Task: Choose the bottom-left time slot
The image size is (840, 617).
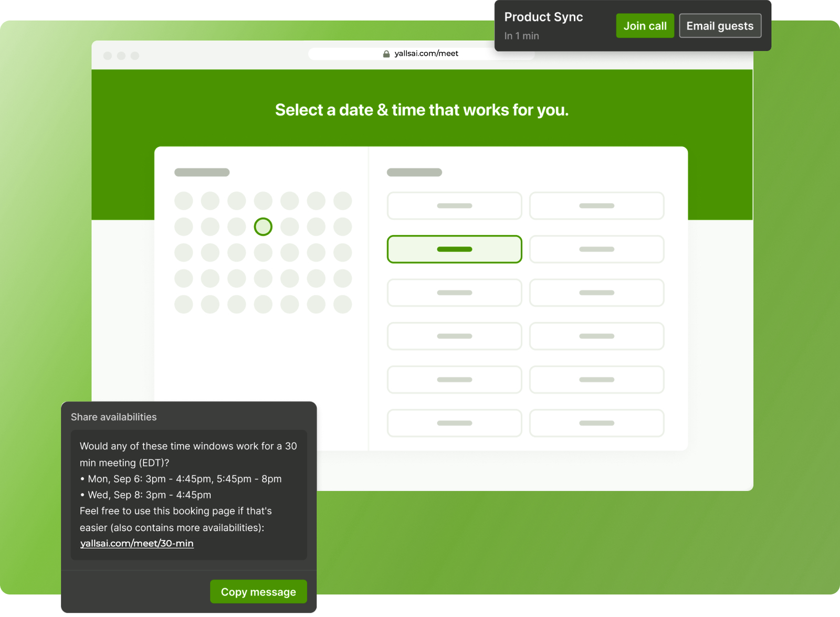Action: click(x=454, y=423)
